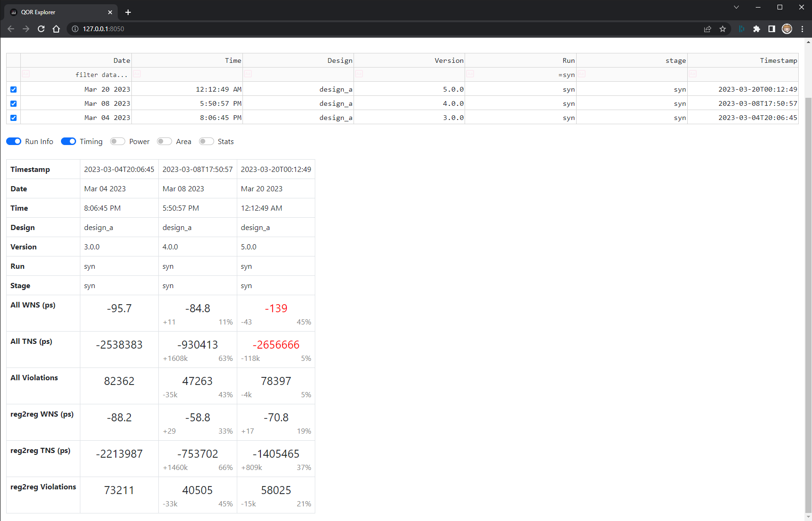
Task: Toggle case-sensitive filtering in Design column filter
Action: (x=248, y=74)
